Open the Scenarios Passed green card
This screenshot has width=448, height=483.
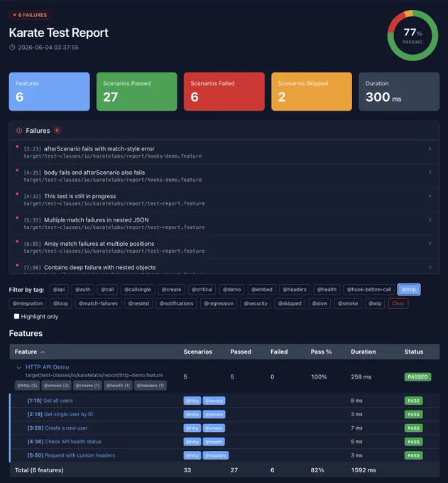click(137, 92)
